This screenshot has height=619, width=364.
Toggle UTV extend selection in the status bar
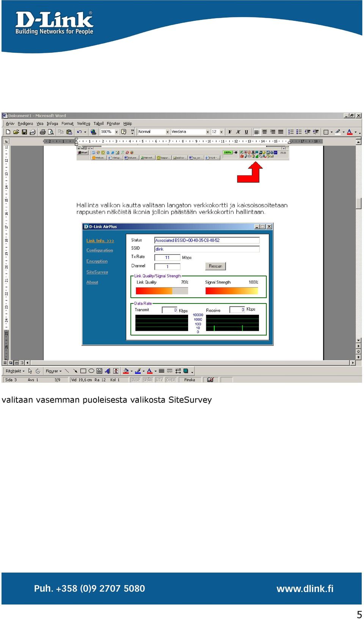click(159, 380)
